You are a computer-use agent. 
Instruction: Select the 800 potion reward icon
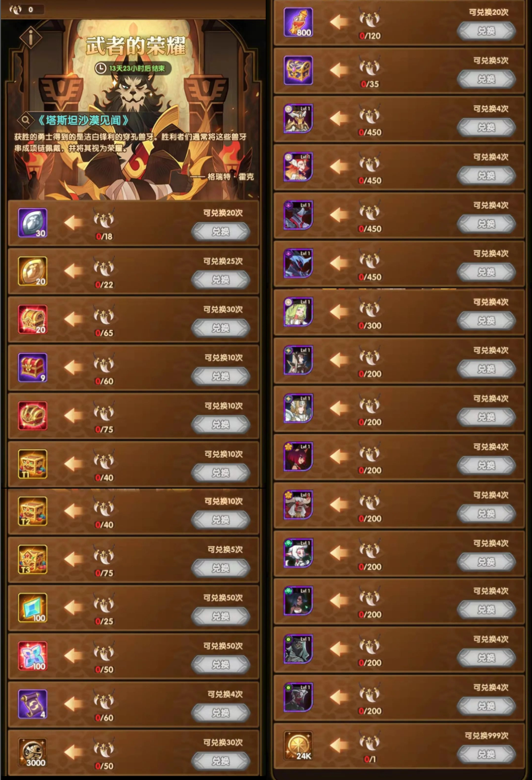[299, 22]
